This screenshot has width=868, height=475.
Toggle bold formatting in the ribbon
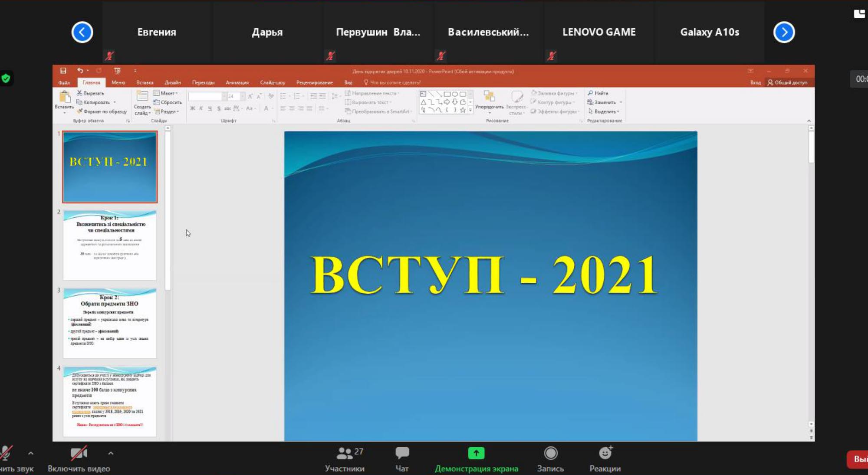pyautogui.click(x=192, y=108)
